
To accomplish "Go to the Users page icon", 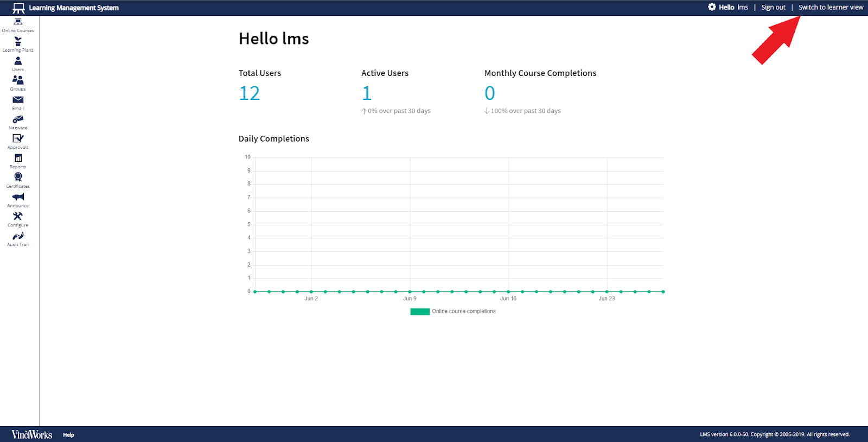I will 18,61.
